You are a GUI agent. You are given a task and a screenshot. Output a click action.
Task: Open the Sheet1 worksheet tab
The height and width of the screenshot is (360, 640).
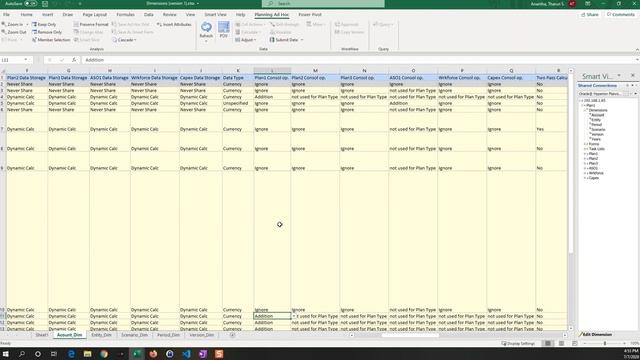point(42,335)
